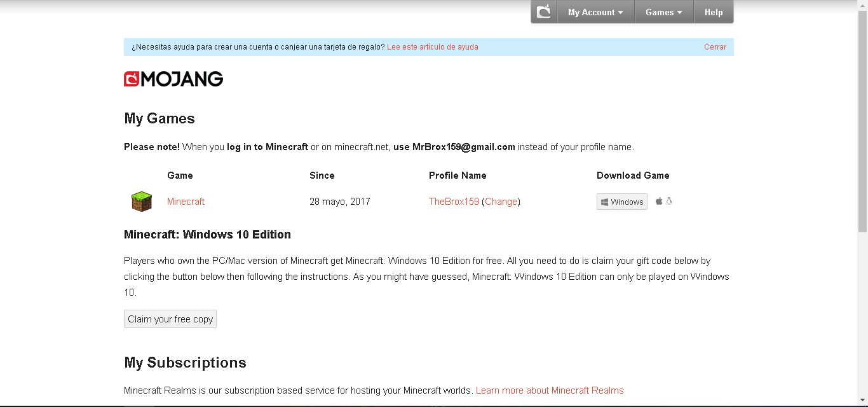
Task: Click Change to edit profile name
Action: click(501, 202)
